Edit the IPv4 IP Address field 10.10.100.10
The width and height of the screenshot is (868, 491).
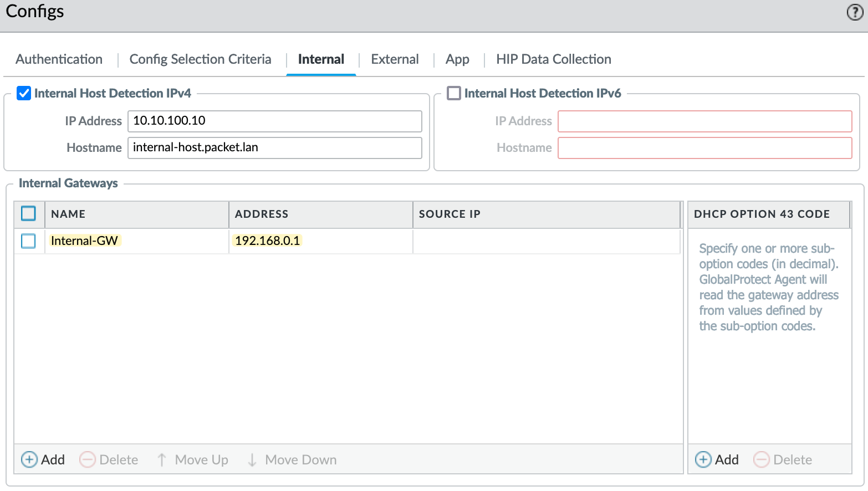[275, 121]
